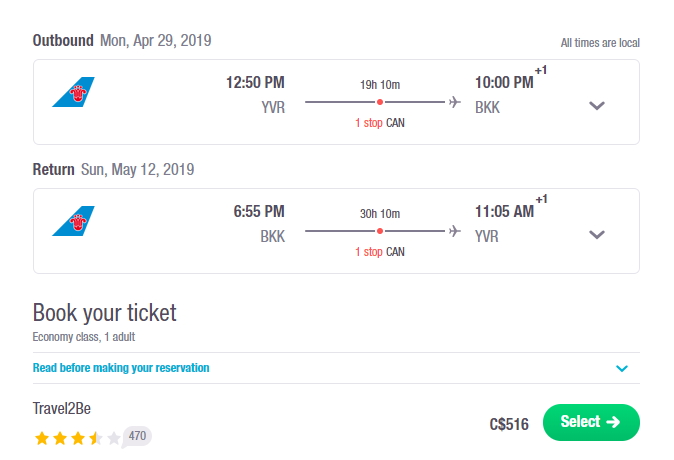The height and width of the screenshot is (460, 674).
Task: Click the 11:05 AM YVR arrival time
Action: pyautogui.click(x=504, y=212)
